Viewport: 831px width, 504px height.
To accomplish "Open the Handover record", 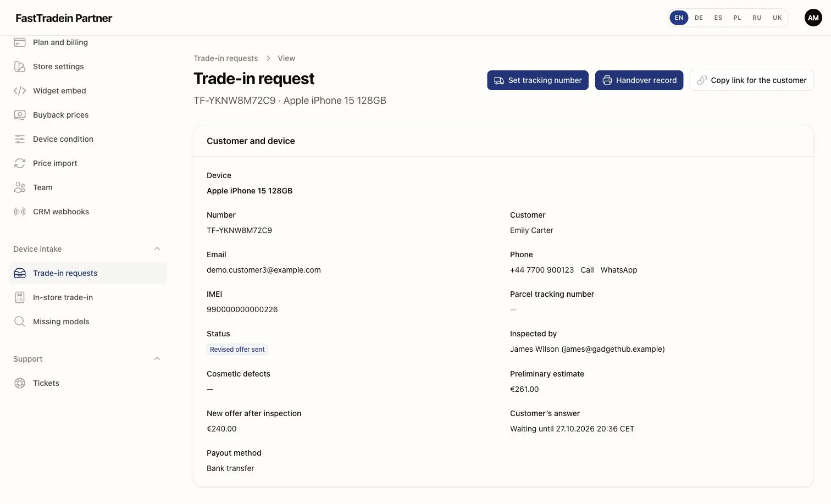I will 639,80.
